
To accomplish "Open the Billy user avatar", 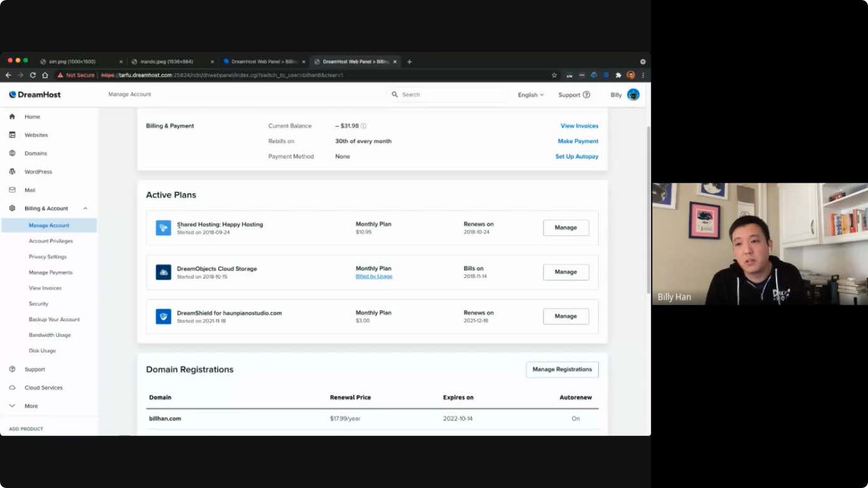I will pos(633,95).
